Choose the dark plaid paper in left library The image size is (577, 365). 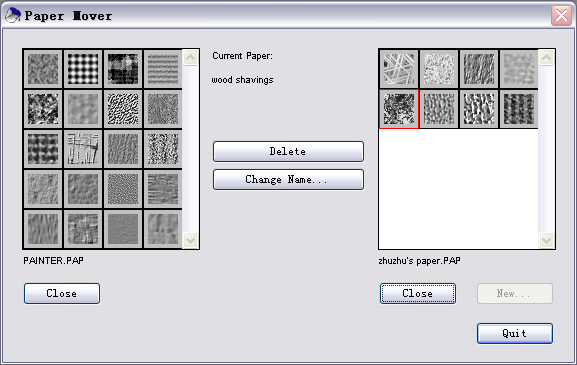pos(43,149)
